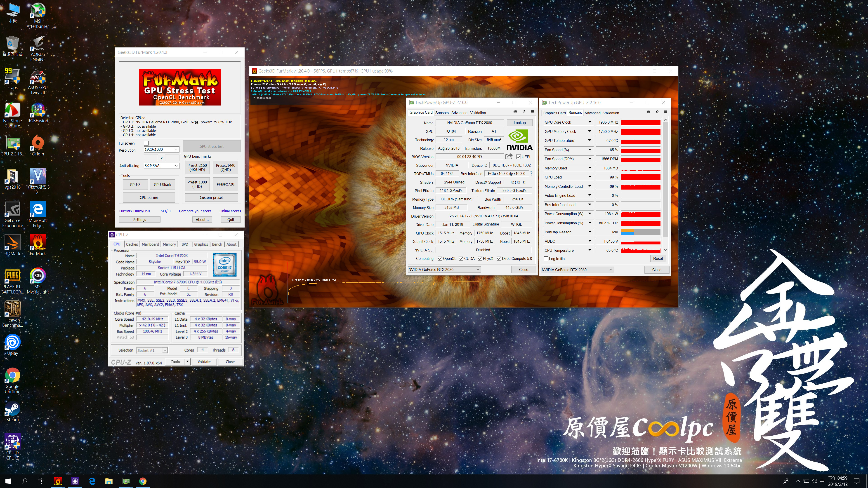This screenshot has height=488, width=868.
Task: Click the Power Consumption (W) graph bar
Action: (641, 214)
